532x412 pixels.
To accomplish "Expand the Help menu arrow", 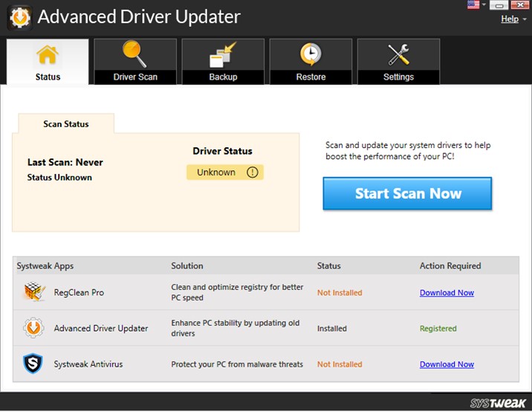I will [525, 19].
